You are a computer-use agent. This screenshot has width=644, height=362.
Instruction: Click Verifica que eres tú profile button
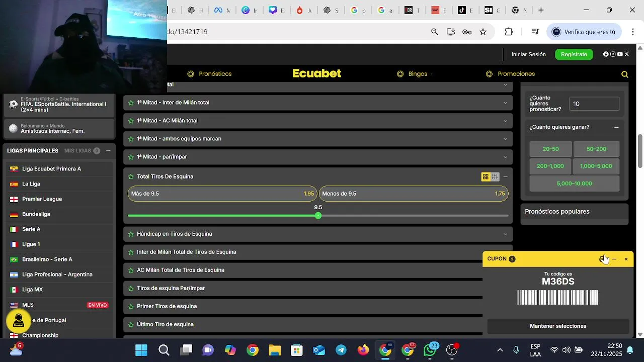coord(584,32)
